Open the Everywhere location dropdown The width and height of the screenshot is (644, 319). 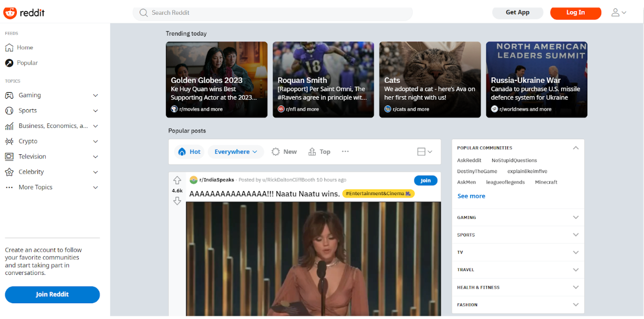pos(236,152)
